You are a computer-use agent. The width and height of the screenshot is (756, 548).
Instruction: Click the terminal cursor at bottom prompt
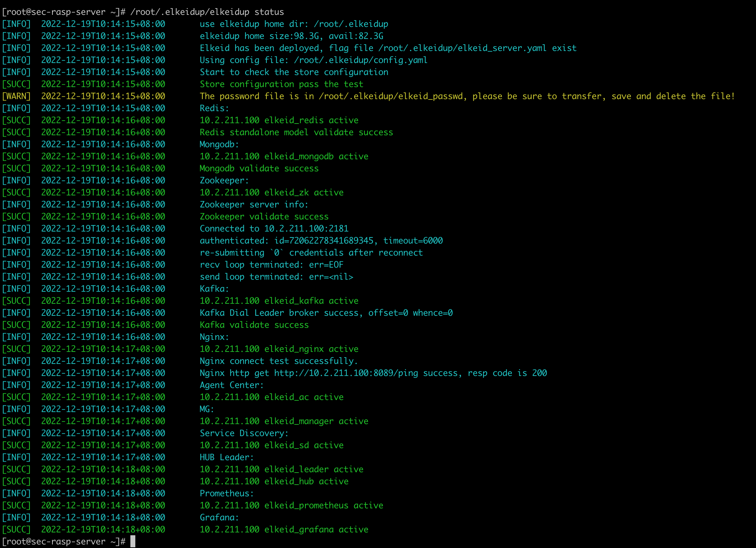pos(133,541)
